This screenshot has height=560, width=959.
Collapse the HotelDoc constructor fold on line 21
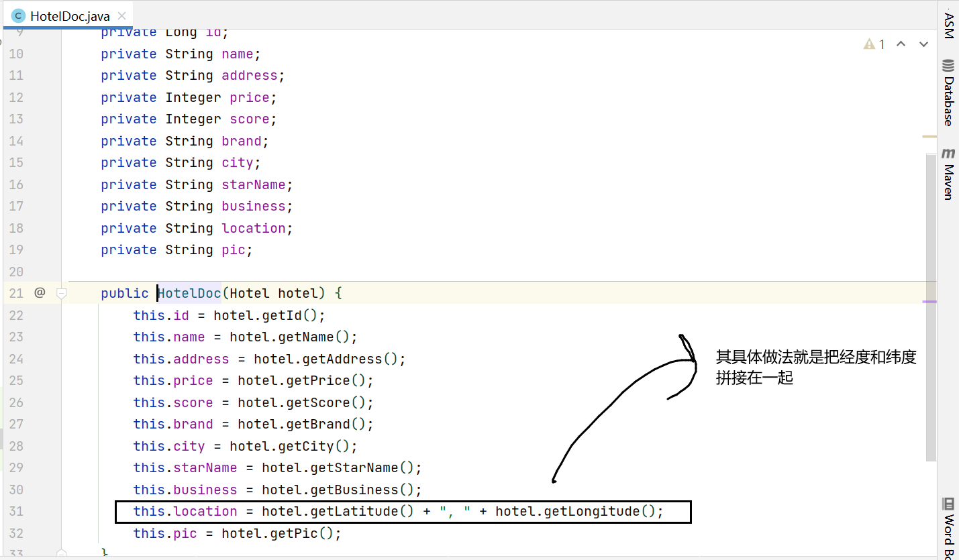point(61,293)
